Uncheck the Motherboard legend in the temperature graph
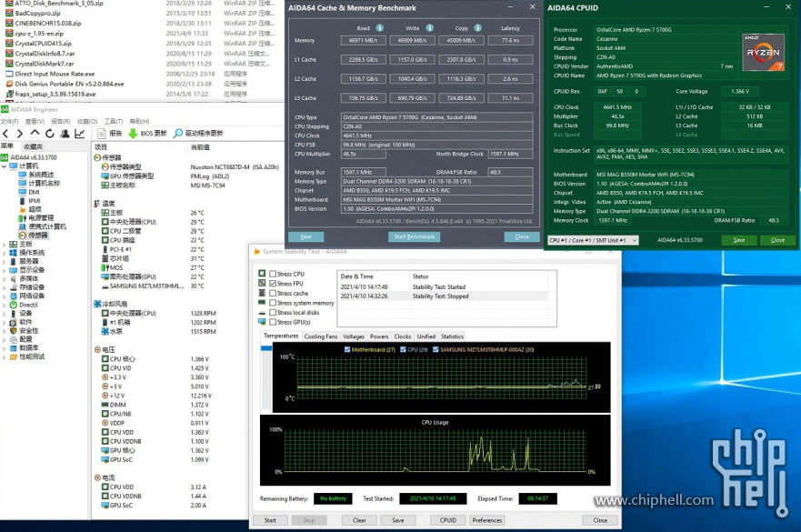 tap(347, 348)
